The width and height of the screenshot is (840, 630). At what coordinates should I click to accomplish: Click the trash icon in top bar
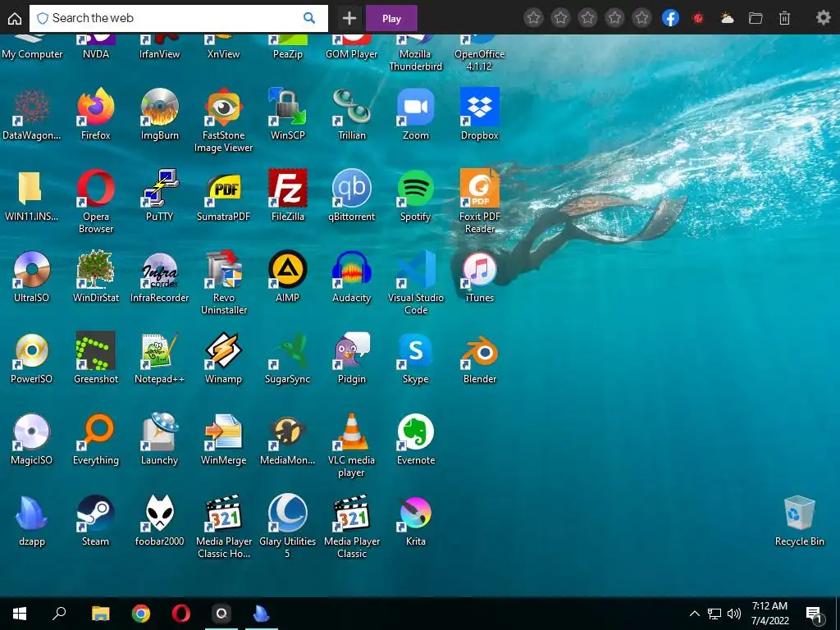tap(784, 18)
